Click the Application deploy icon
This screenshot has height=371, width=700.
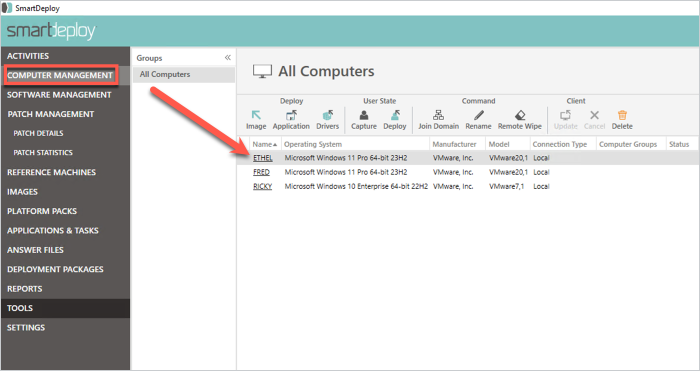click(x=291, y=116)
